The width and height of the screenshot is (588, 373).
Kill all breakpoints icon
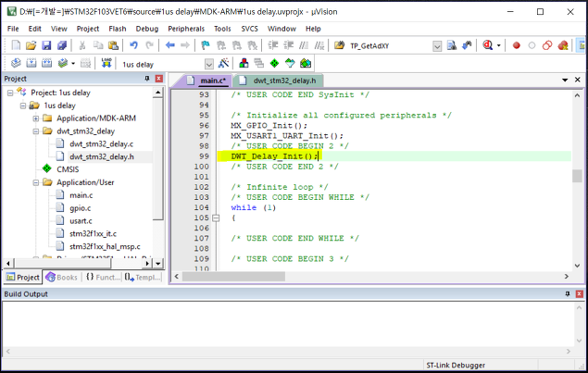pos(563,45)
